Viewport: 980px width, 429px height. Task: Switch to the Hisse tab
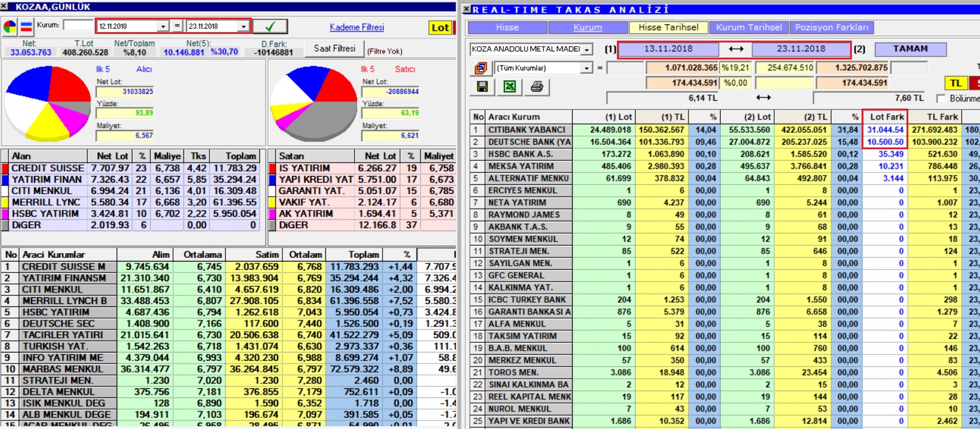click(x=507, y=27)
